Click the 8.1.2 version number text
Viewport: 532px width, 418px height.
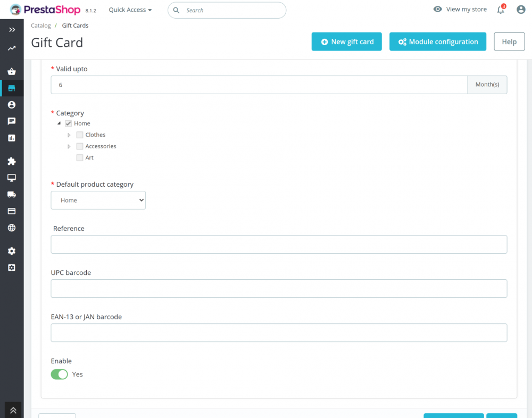[90, 11]
